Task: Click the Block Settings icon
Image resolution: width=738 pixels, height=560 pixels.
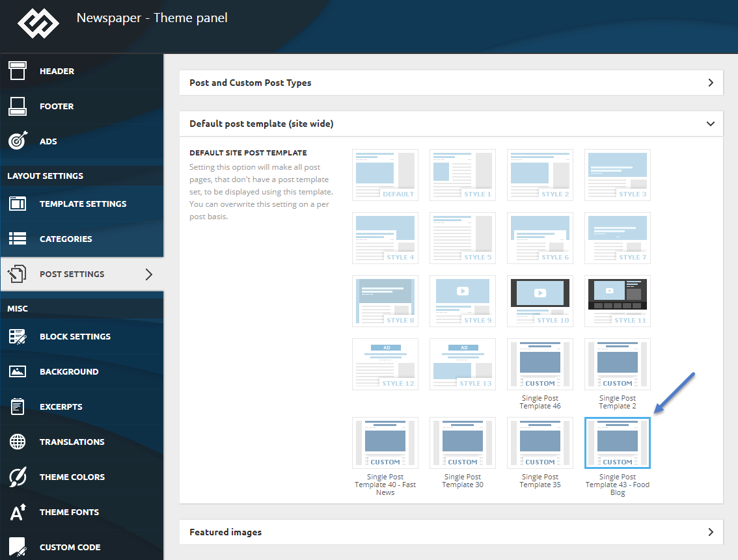Action: click(18, 337)
